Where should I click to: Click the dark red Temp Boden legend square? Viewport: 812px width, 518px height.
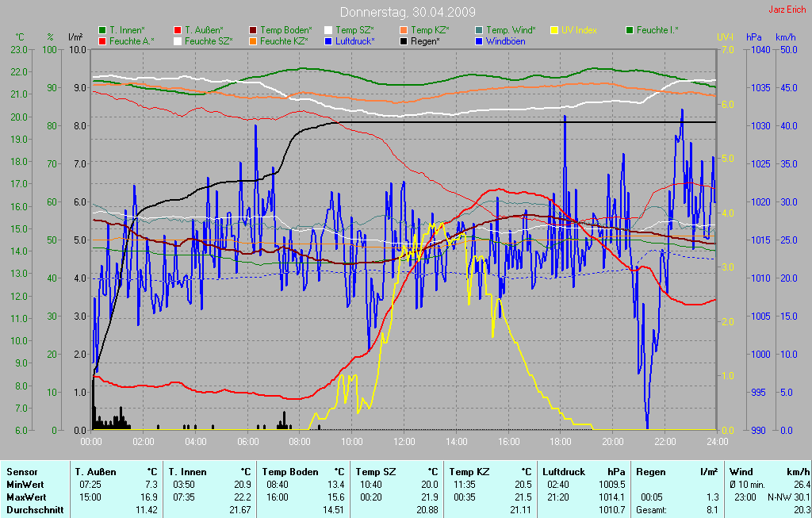(253, 30)
